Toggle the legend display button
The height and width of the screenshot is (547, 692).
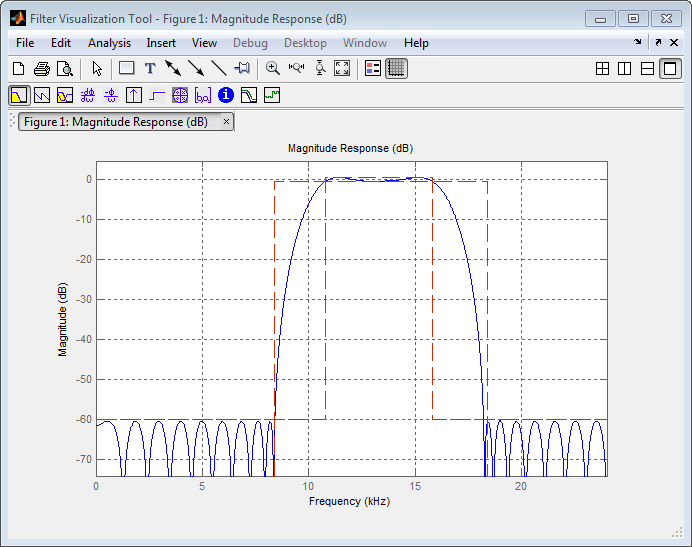coord(373,69)
